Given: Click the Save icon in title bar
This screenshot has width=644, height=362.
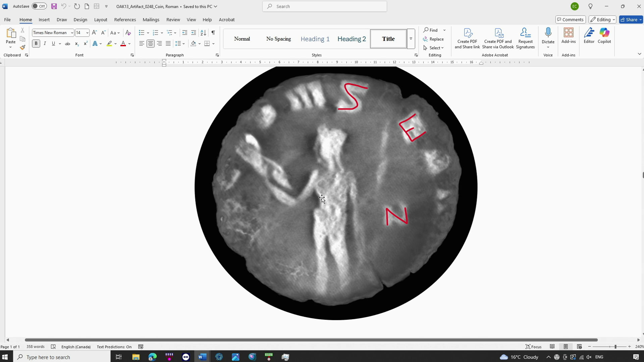Looking at the screenshot, I should point(54,6).
